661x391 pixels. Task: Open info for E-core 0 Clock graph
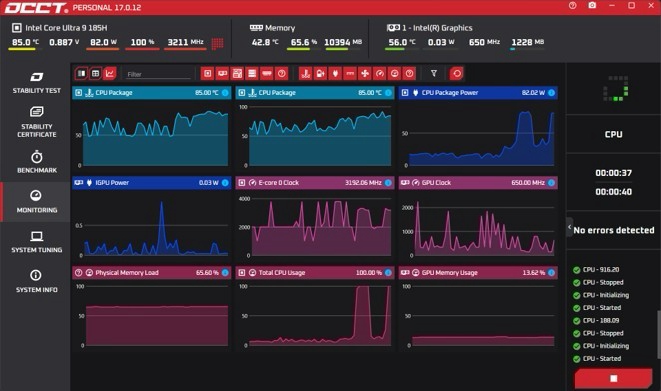click(x=388, y=183)
